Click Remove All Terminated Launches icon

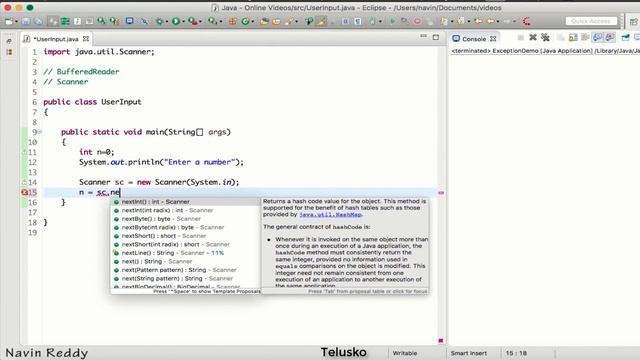click(x=545, y=37)
